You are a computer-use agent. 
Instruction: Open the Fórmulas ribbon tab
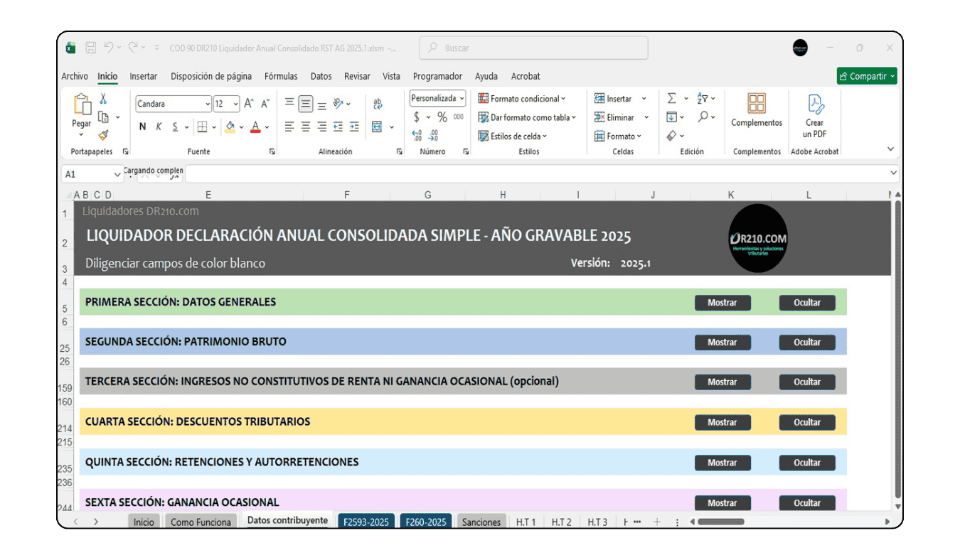[x=281, y=77]
